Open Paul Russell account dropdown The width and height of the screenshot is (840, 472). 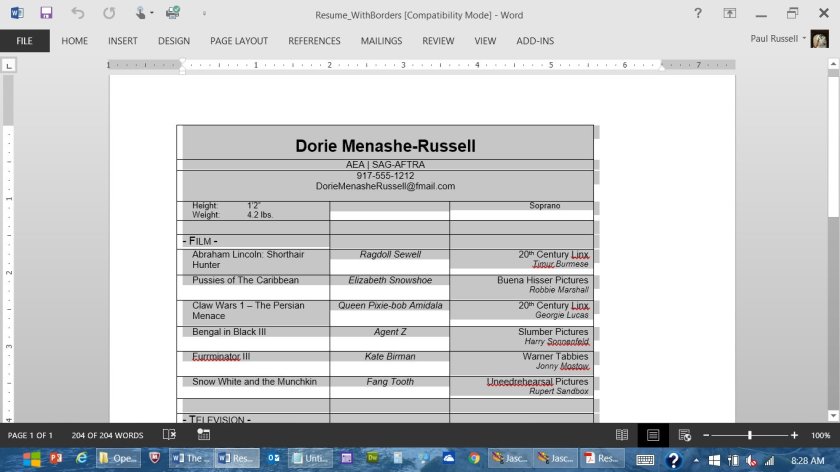[x=778, y=39]
